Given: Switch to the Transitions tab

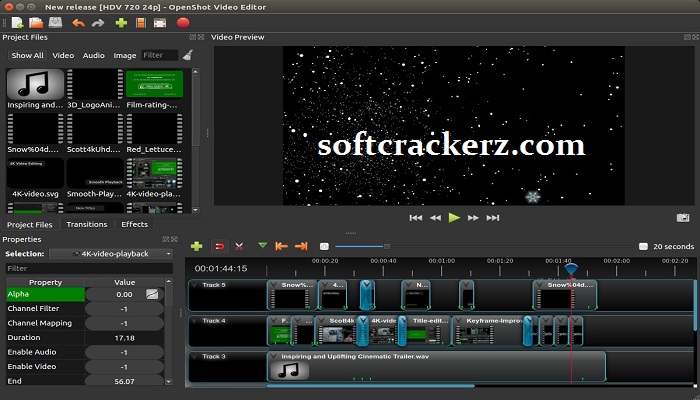Looking at the screenshot, I should (x=87, y=224).
